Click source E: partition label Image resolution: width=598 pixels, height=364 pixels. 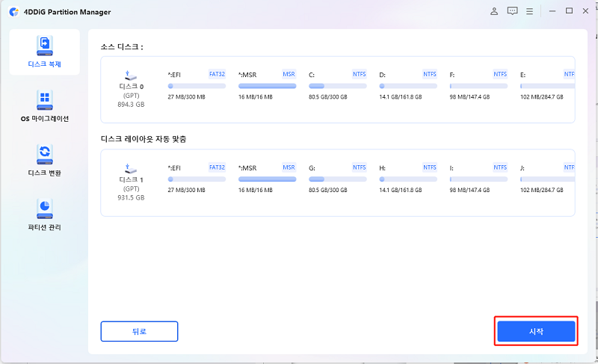coord(523,75)
